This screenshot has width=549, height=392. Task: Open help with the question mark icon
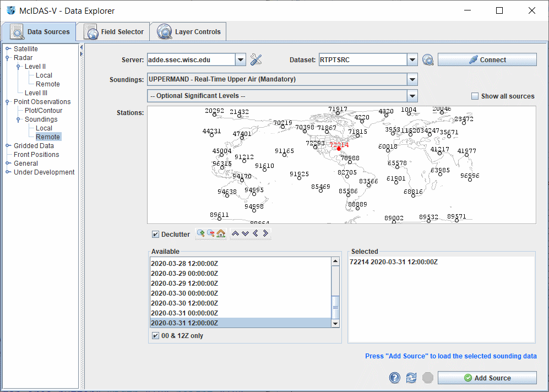(394, 378)
